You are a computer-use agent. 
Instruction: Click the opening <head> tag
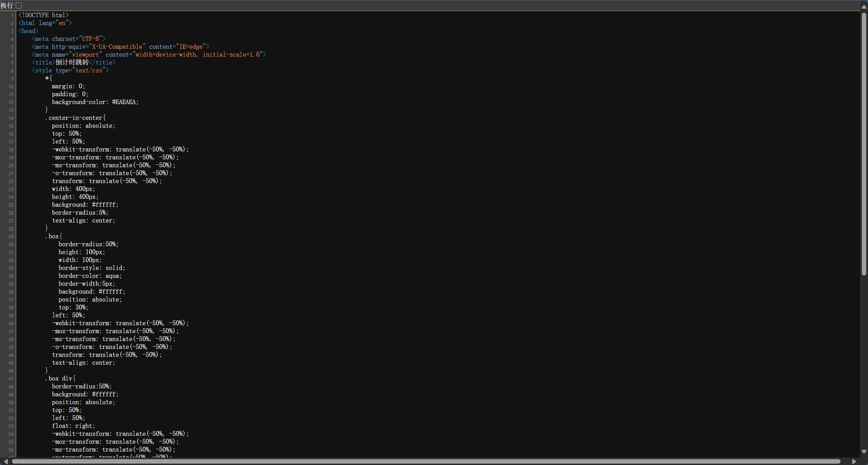[28, 31]
